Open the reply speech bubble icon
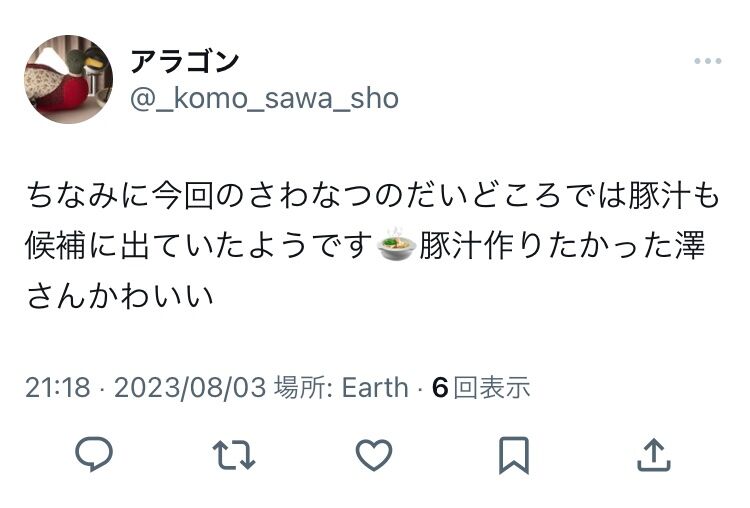 (94, 454)
